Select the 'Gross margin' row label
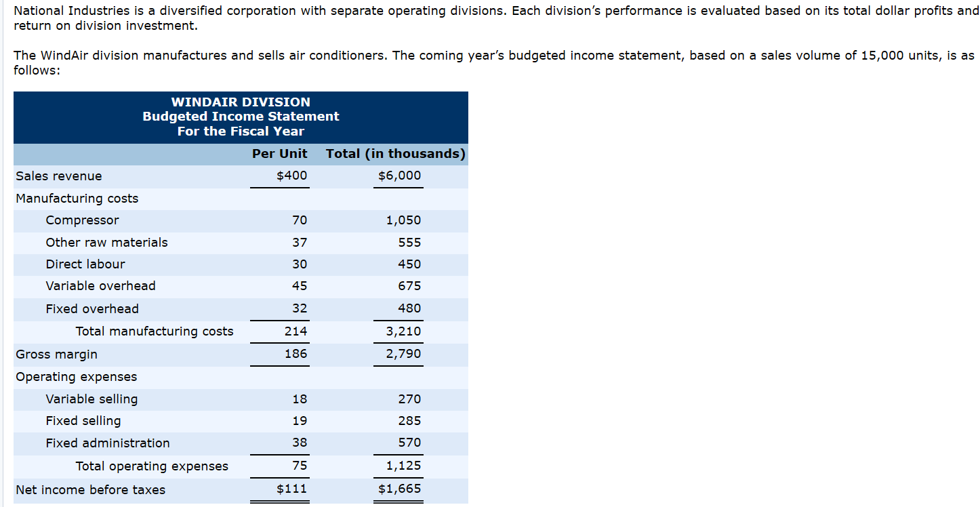Image resolution: width=980 pixels, height=507 pixels. coord(56,354)
